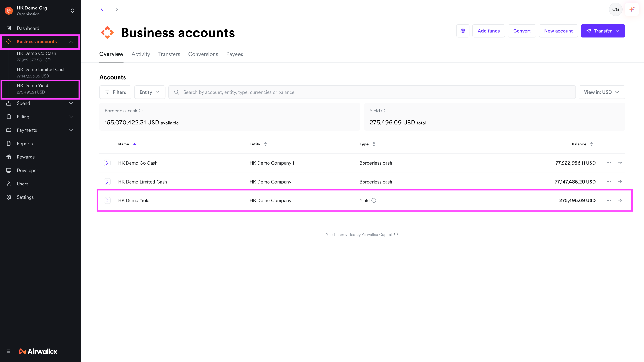Click the Rewards gift icon
This screenshot has height=362, width=644.
pos(9,157)
